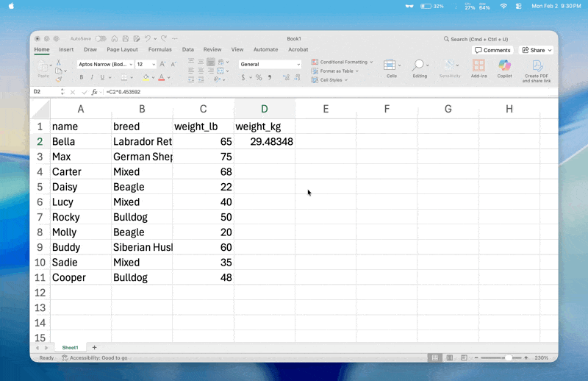This screenshot has width=588, height=381.
Task: Select the Sheet1 worksheet tab
Action: click(x=70, y=348)
